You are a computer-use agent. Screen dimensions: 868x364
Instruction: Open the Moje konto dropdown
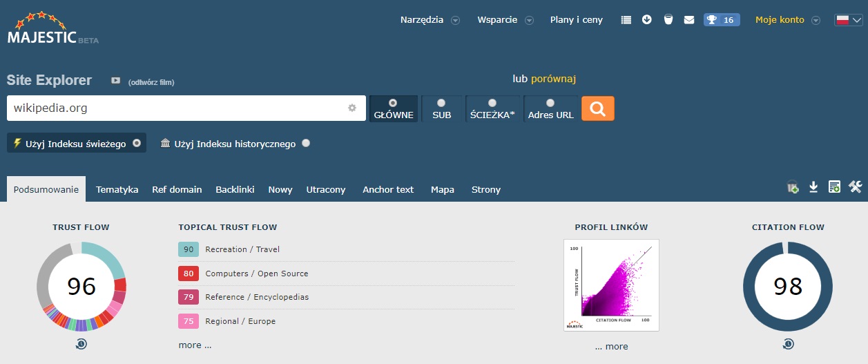click(x=787, y=20)
